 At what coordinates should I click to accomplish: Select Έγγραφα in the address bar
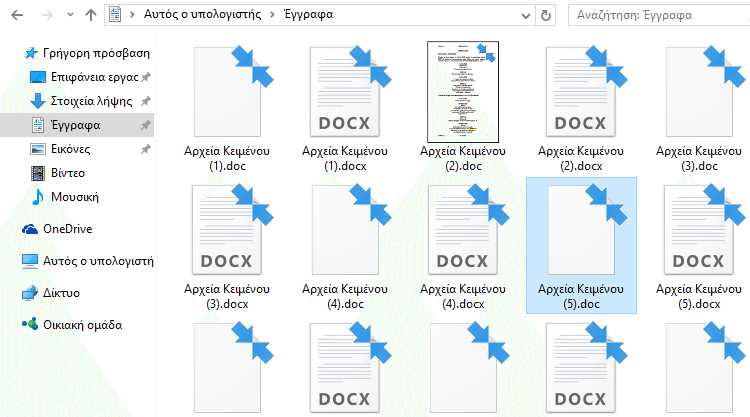point(309,14)
